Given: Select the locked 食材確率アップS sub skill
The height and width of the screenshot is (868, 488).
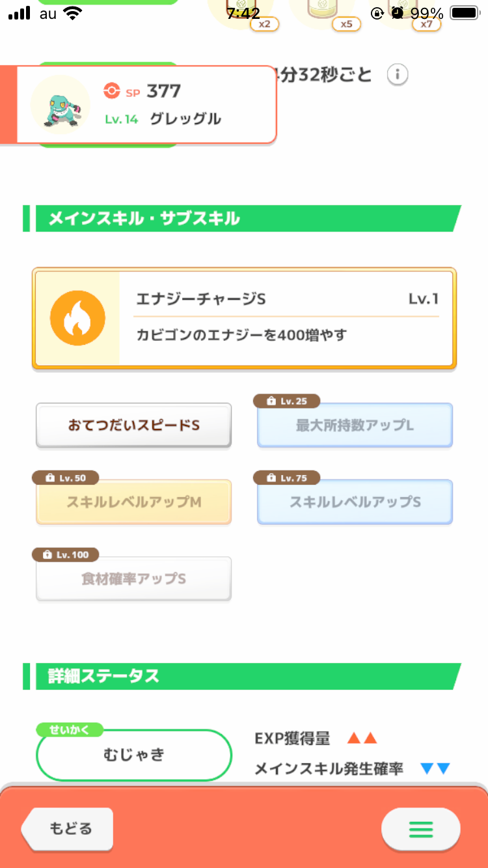Looking at the screenshot, I should (133, 579).
